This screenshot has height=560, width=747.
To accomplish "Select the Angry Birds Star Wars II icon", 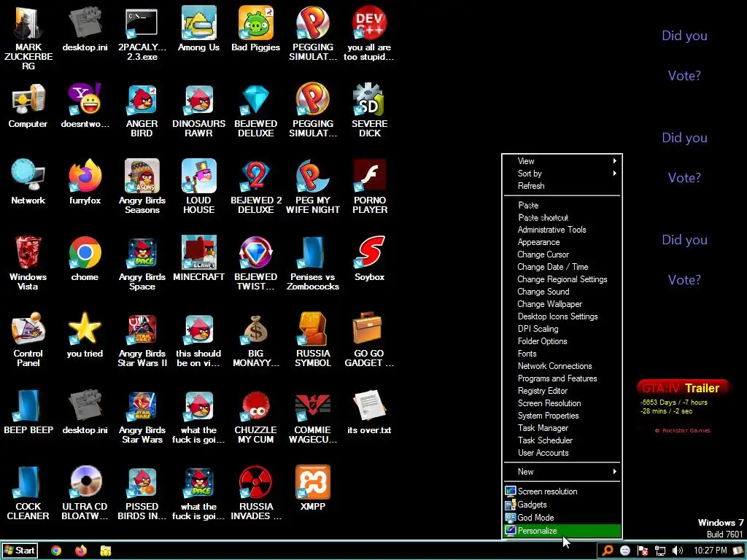I will (142, 329).
